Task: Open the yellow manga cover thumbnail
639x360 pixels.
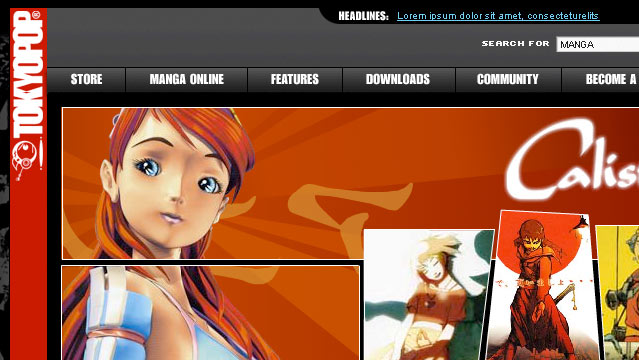Action: tap(617, 293)
